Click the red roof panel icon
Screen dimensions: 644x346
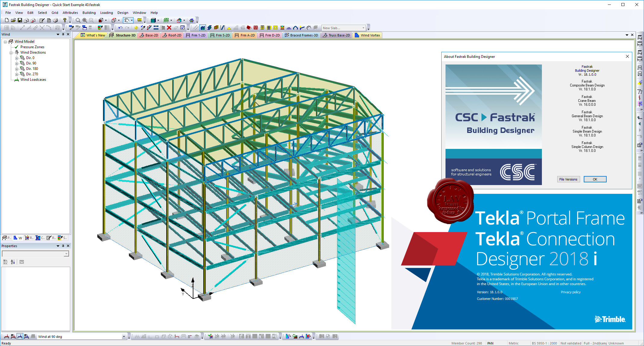click(249, 28)
